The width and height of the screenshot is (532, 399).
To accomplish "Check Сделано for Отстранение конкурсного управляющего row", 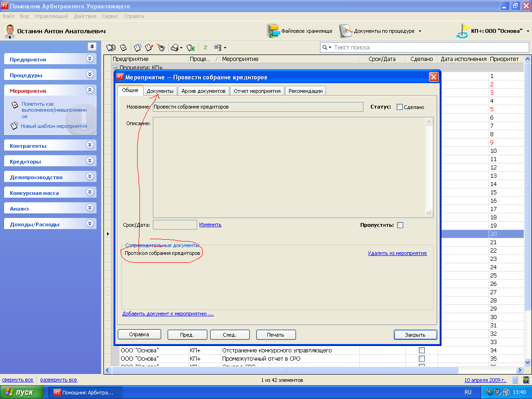I will [422, 350].
